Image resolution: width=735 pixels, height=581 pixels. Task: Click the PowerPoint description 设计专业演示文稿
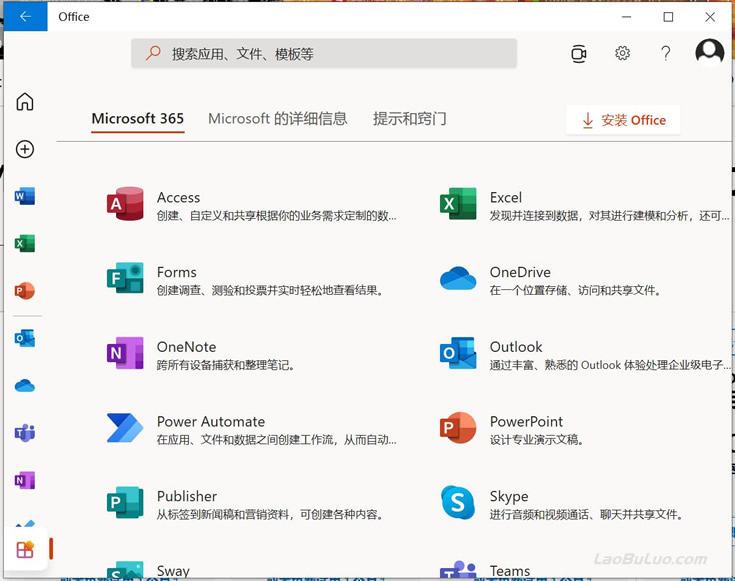[536, 440]
